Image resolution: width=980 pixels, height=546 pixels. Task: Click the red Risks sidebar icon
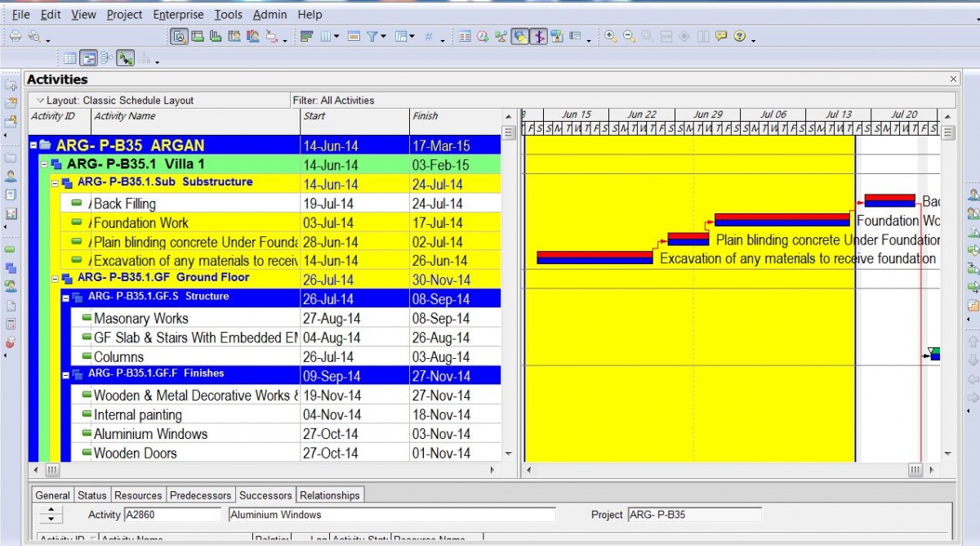coord(11,342)
